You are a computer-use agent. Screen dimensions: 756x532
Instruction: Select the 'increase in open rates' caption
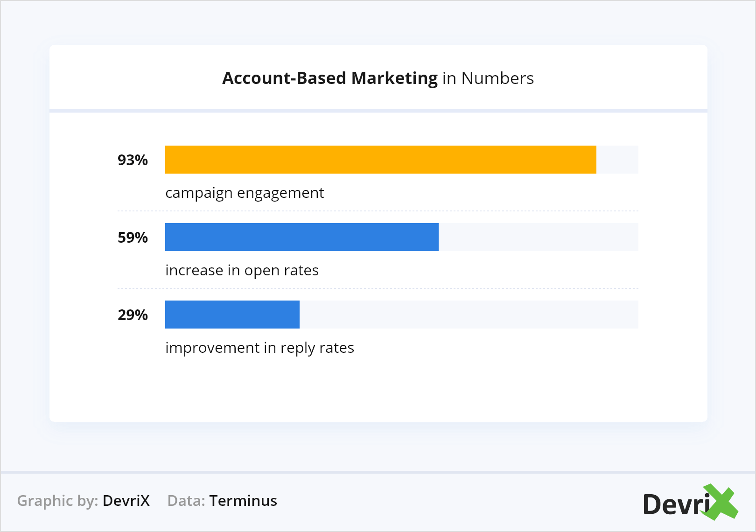click(242, 270)
